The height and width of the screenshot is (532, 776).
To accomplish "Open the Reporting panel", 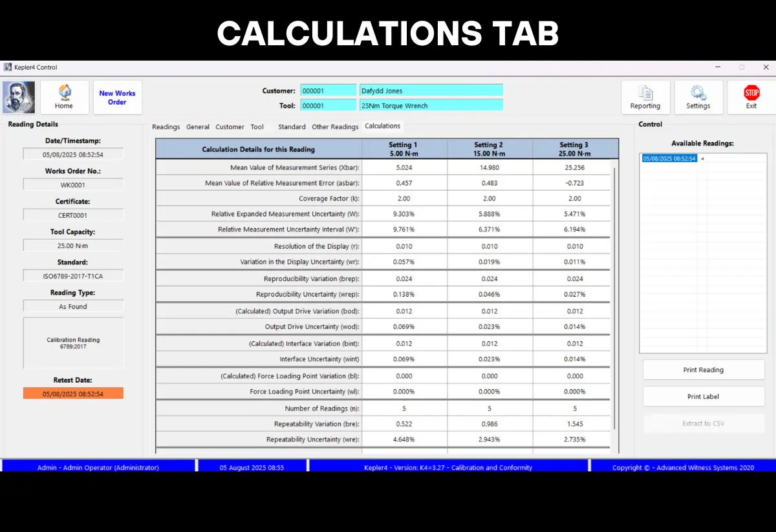I will 645,97.
